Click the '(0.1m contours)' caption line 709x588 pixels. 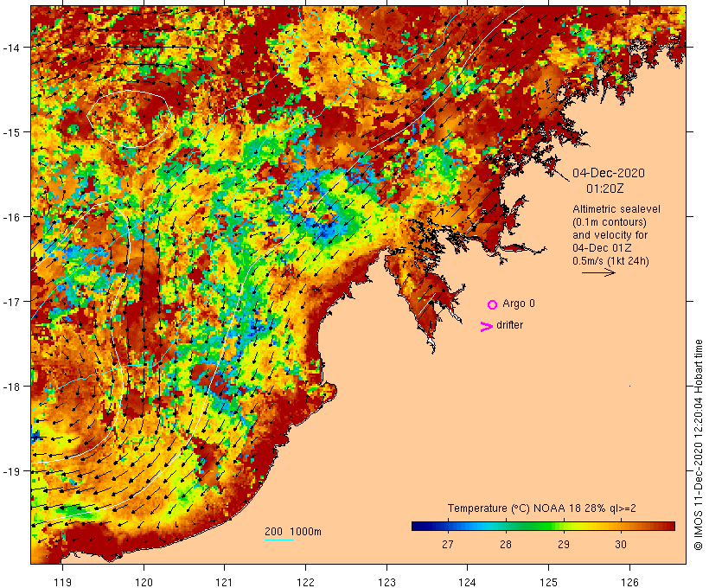[609, 222]
